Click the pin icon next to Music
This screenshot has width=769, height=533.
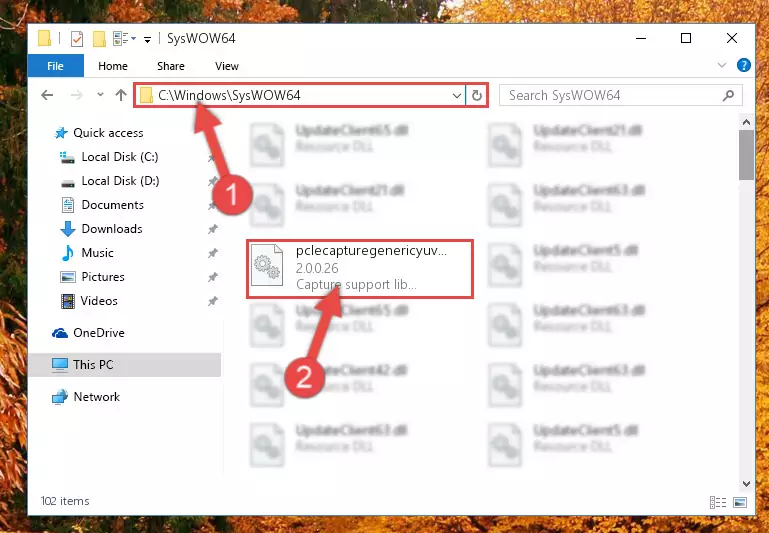[212, 253]
